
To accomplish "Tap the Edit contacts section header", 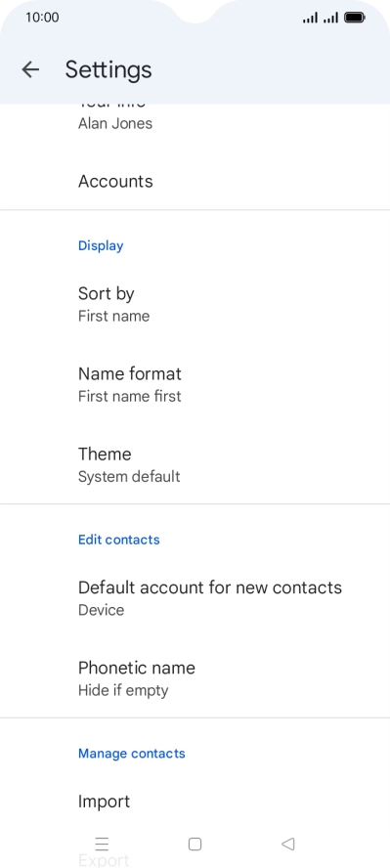I will [x=119, y=540].
